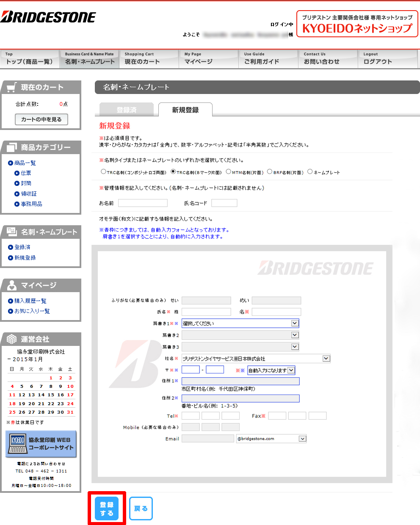Click the 運営会社 globe icon

(x=11, y=339)
